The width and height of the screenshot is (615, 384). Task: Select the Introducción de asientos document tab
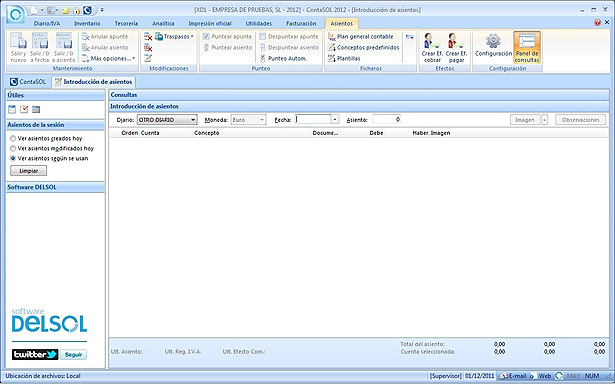[93, 82]
